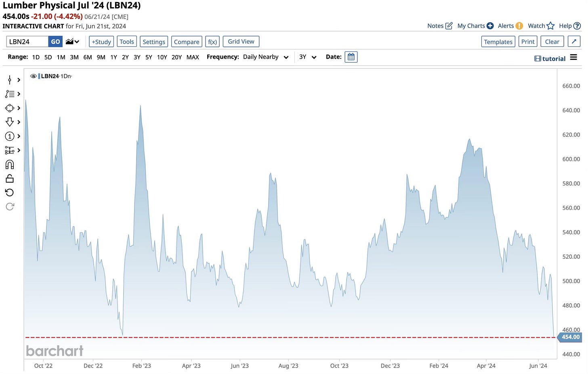Click the Print button
Screen dimensions: 588x374
(528, 42)
